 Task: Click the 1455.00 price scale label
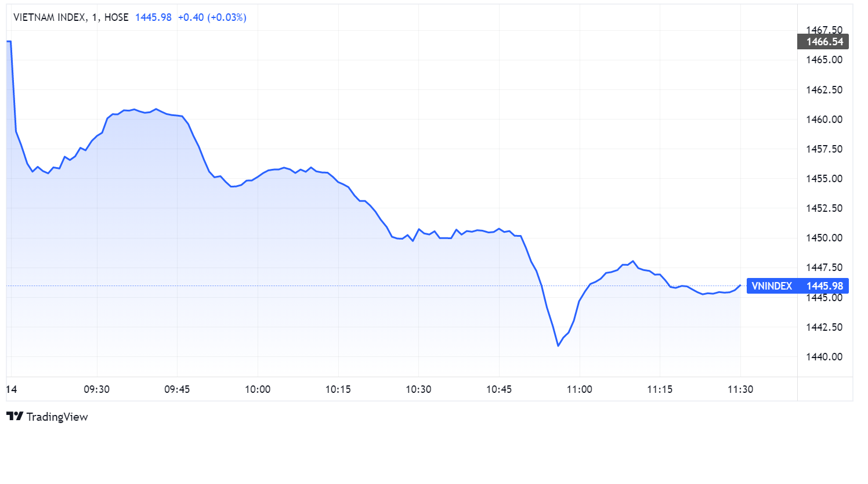pyautogui.click(x=824, y=178)
